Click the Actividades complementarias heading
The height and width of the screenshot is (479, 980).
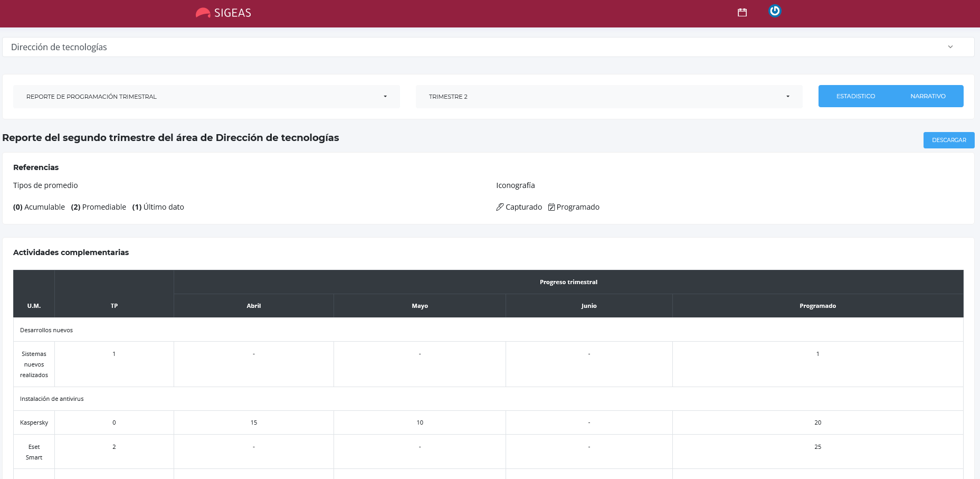click(71, 252)
